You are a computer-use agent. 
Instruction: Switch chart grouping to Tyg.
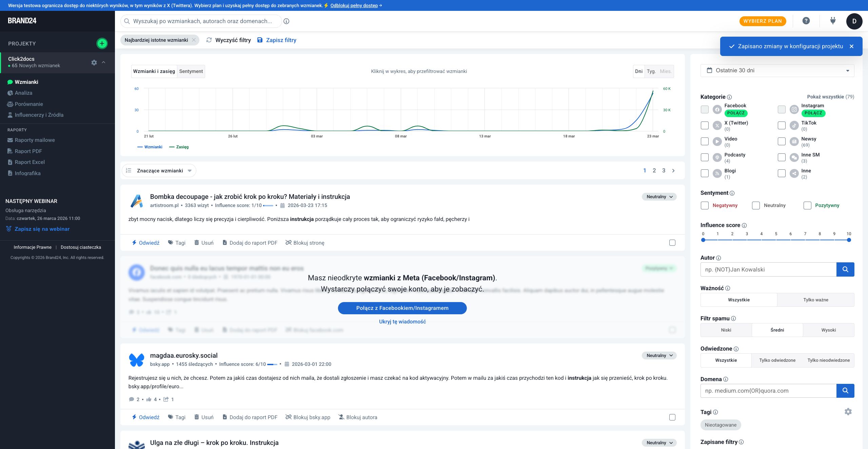click(x=651, y=71)
